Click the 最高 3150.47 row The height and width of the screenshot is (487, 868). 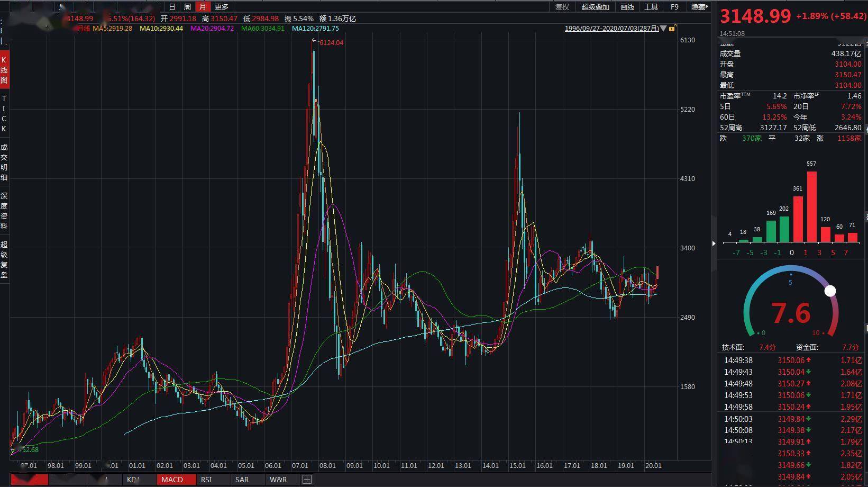pos(790,75)
